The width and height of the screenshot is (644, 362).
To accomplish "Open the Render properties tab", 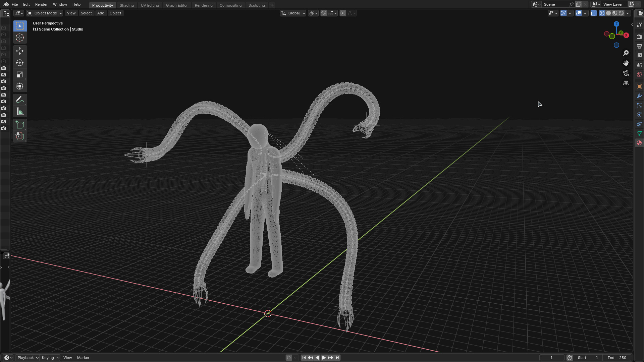I will [x=639, y=37].
